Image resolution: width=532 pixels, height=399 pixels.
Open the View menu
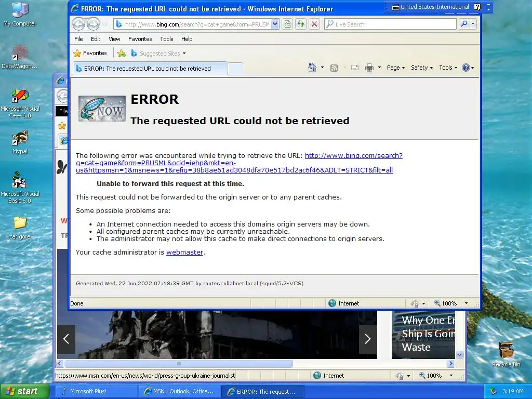tap(114, 39)
